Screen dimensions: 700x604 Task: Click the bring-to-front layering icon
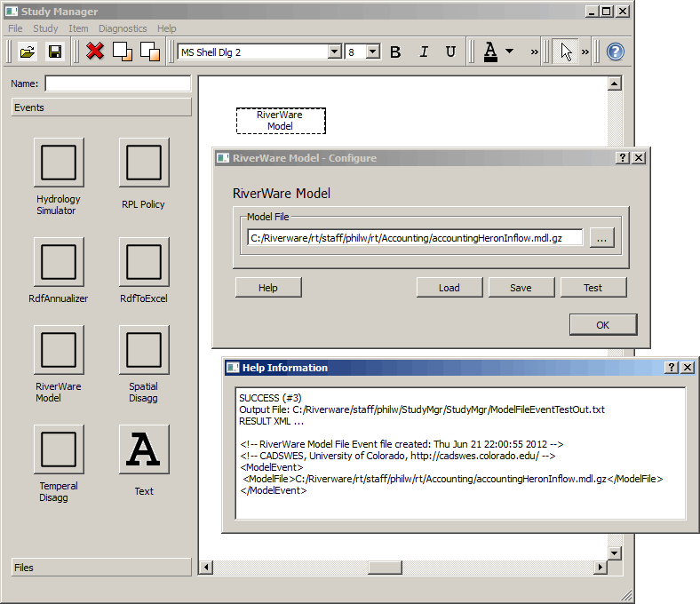pos(123,52)
